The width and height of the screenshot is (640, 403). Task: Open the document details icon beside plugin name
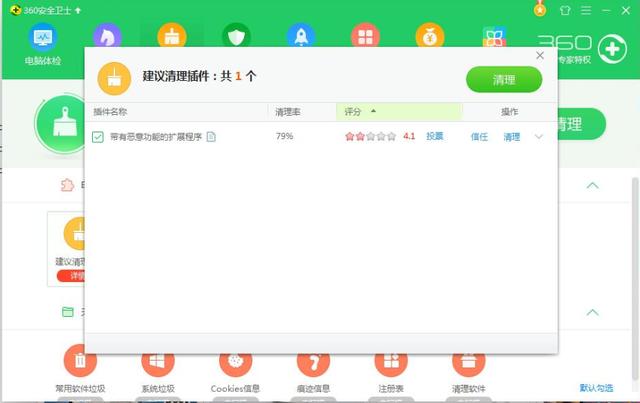[211, 136]
